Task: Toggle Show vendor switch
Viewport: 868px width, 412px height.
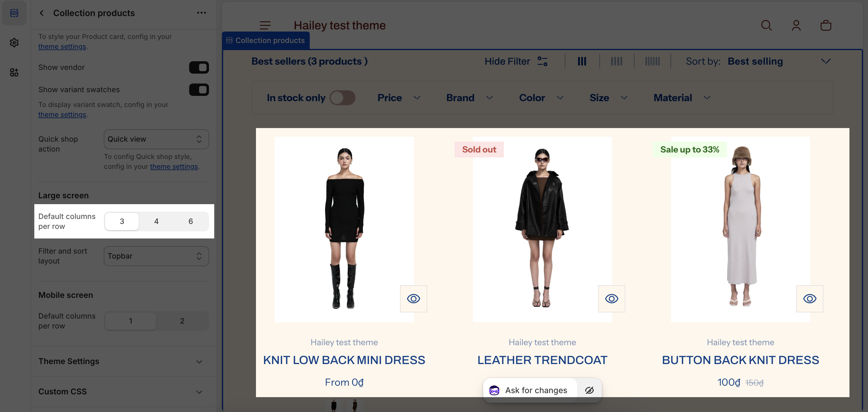Action: [199, 67]
